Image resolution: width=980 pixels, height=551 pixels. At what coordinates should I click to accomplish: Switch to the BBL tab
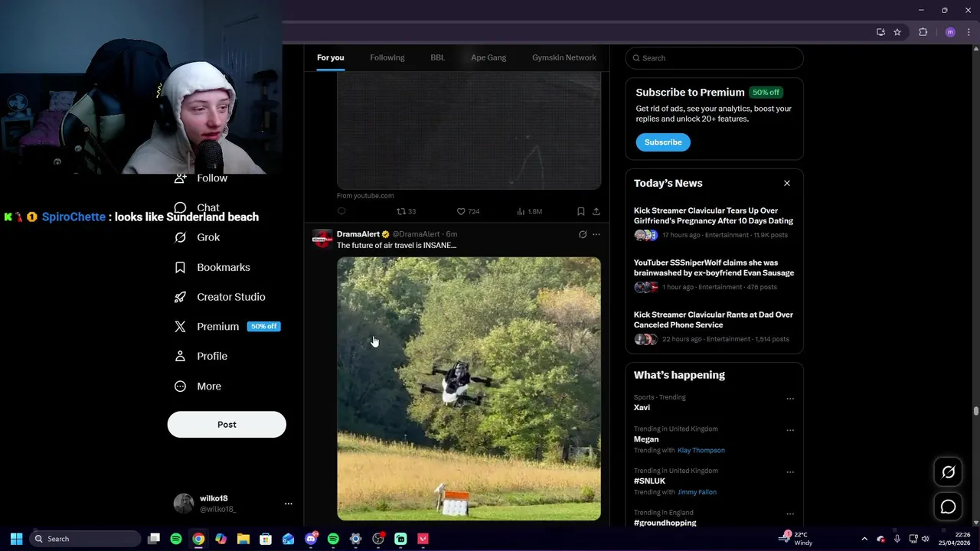(x=437, y=57)
